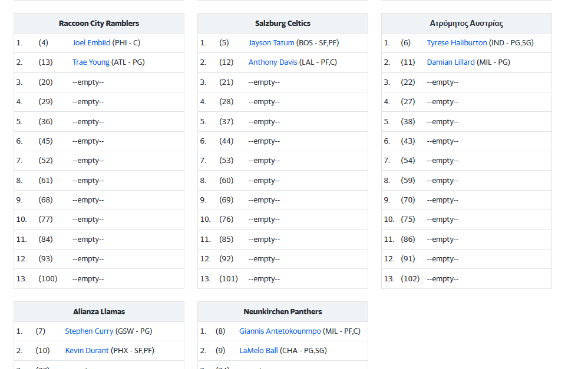Select pick number "(75)" in Ατρόμητος Αυστρίας
Screen dimensions: 588x369
click(408, 220)
